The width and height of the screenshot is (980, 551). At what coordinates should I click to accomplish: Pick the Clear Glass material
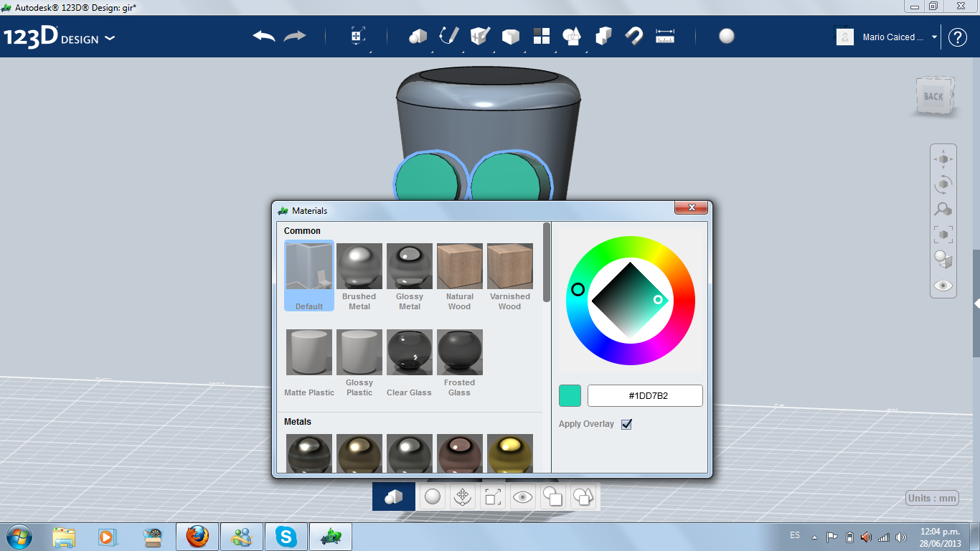tap(410, 362)
